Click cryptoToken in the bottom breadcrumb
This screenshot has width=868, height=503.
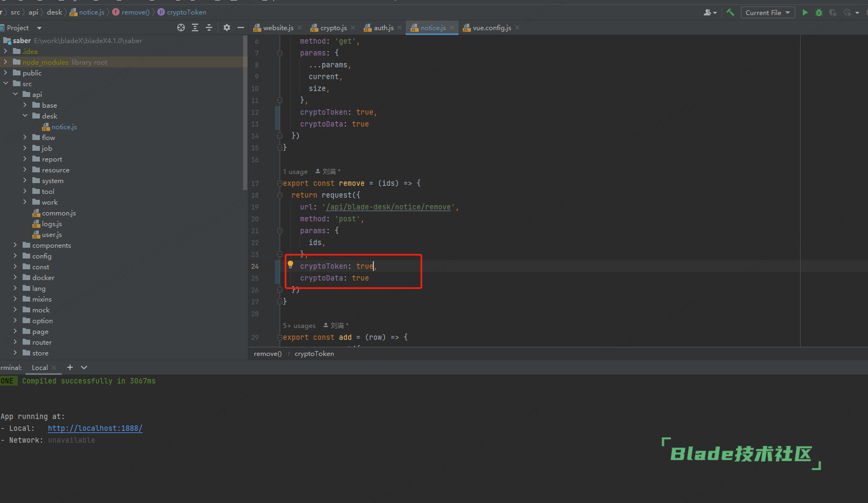coord(314,354)
